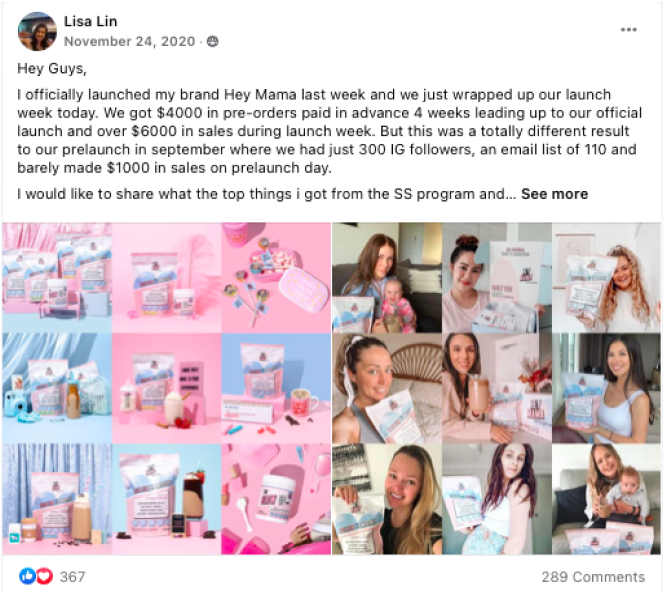Viewport: 663px width, 593px height.
Task: Open photo with blue instant camera
Action: [x=57, y=388]
